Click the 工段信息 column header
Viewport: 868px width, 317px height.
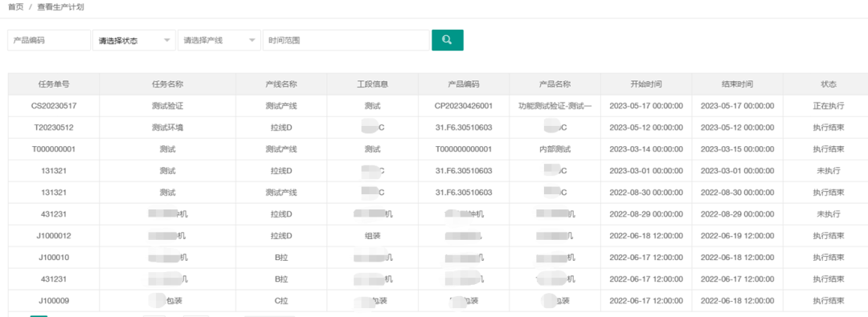pyautogui.click(x=373, y=84)
